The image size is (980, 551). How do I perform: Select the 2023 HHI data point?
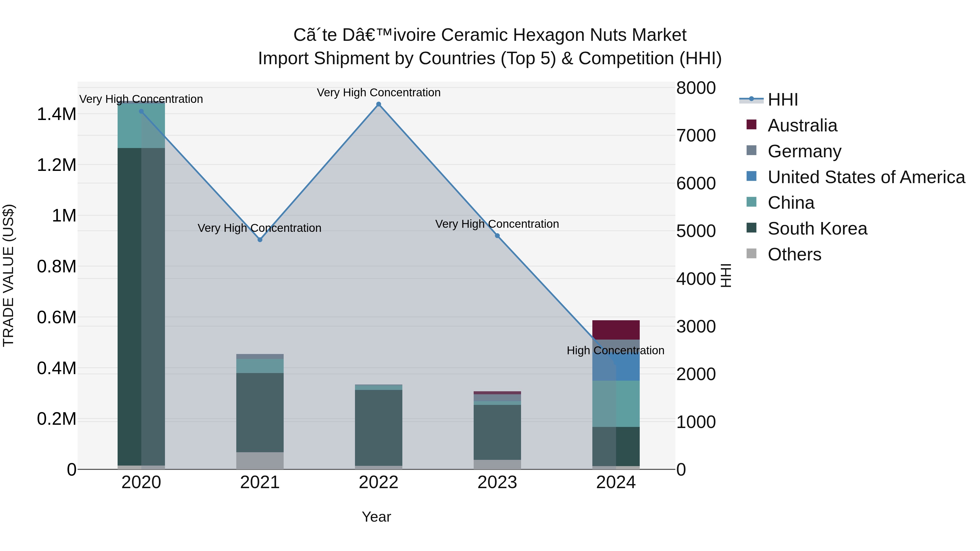(x=497, y=236)
